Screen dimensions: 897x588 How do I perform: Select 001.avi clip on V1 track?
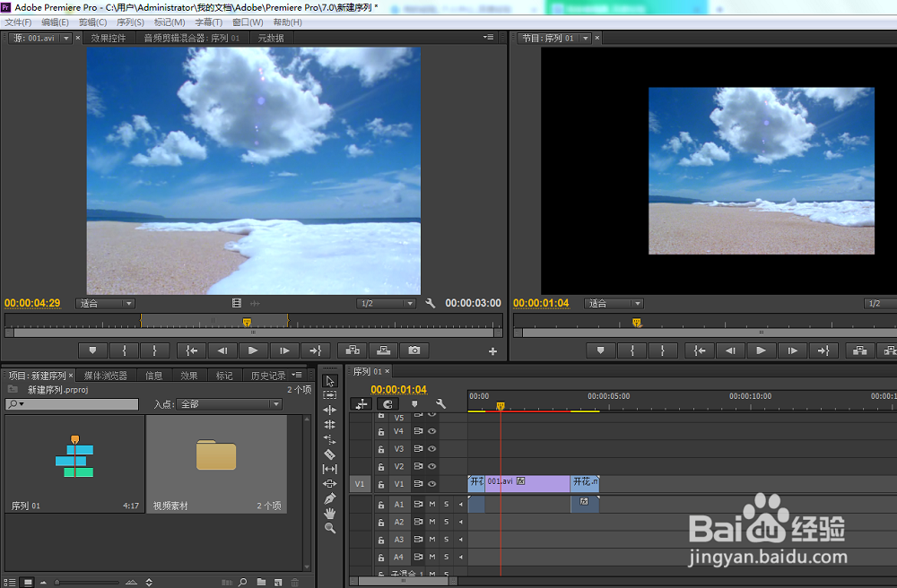(527, 483)
